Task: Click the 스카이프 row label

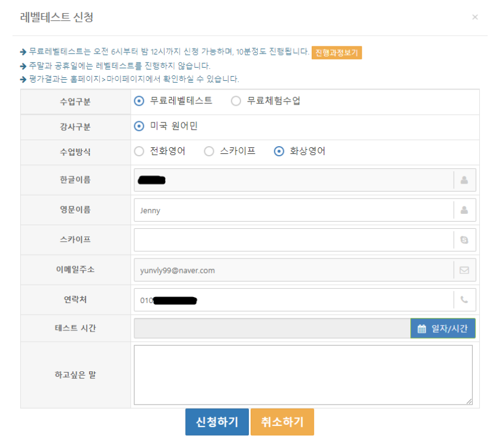Action: [75, 239]
